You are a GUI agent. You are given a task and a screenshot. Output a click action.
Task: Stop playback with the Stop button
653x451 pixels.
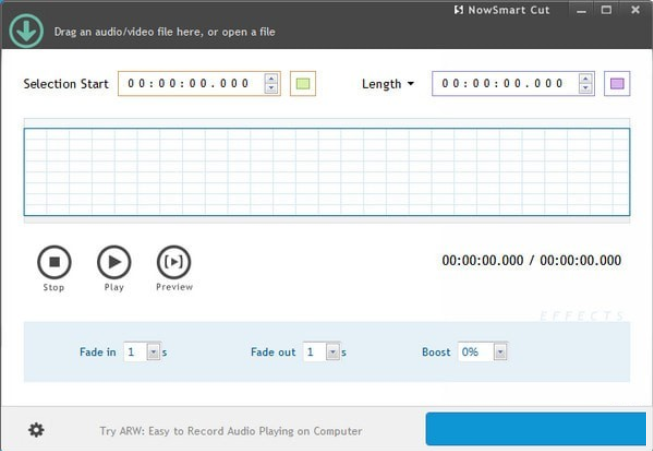54,262
